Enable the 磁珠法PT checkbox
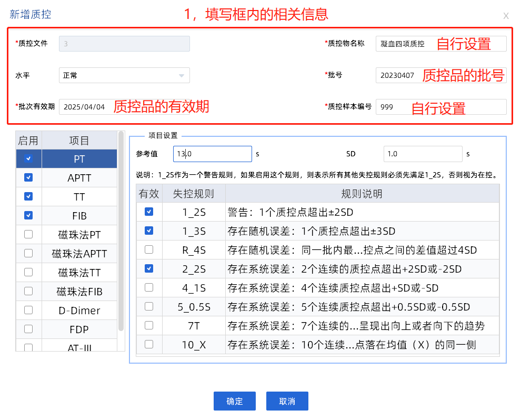The image size is (521, 420). (28, 234)
